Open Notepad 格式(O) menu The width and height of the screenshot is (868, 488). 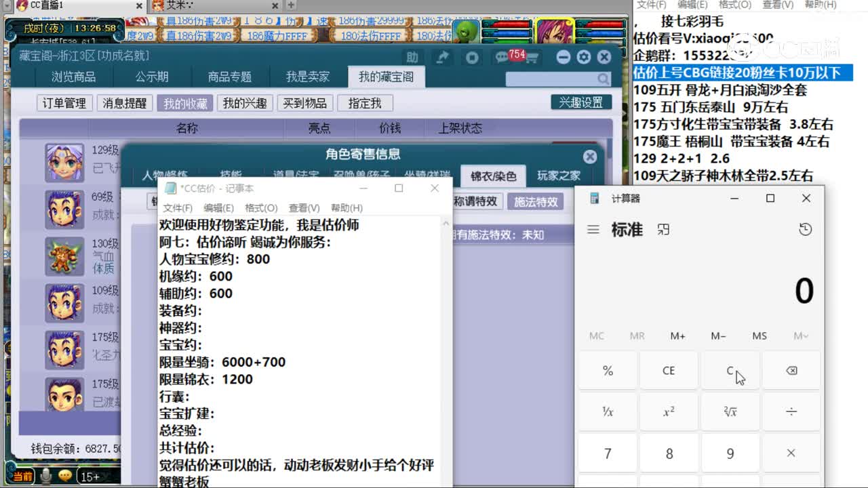click(261, 208)
